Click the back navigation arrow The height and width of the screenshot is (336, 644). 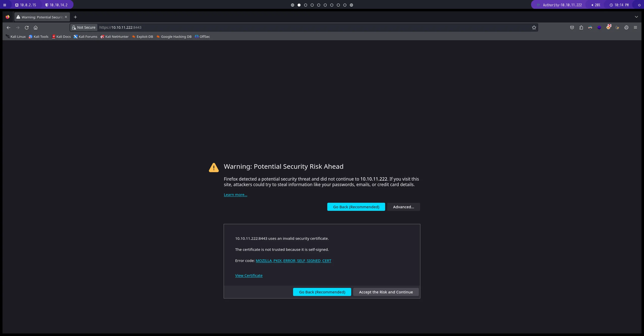[9, 27]
